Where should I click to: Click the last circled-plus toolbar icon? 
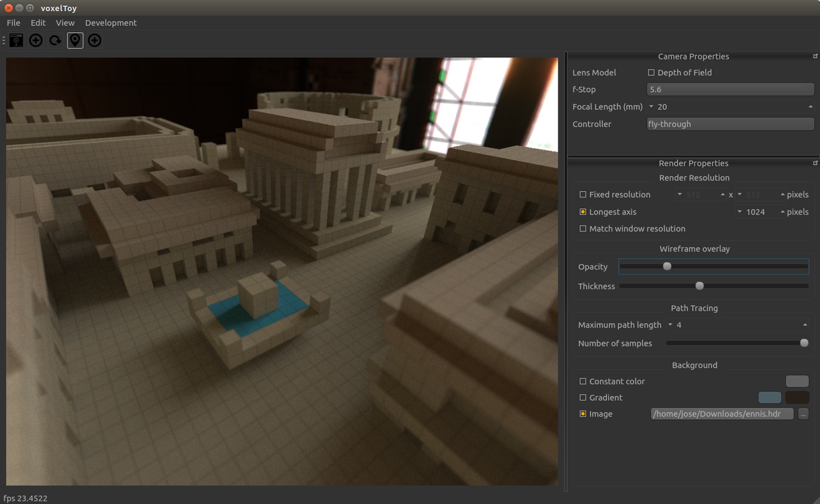point(95,40)
